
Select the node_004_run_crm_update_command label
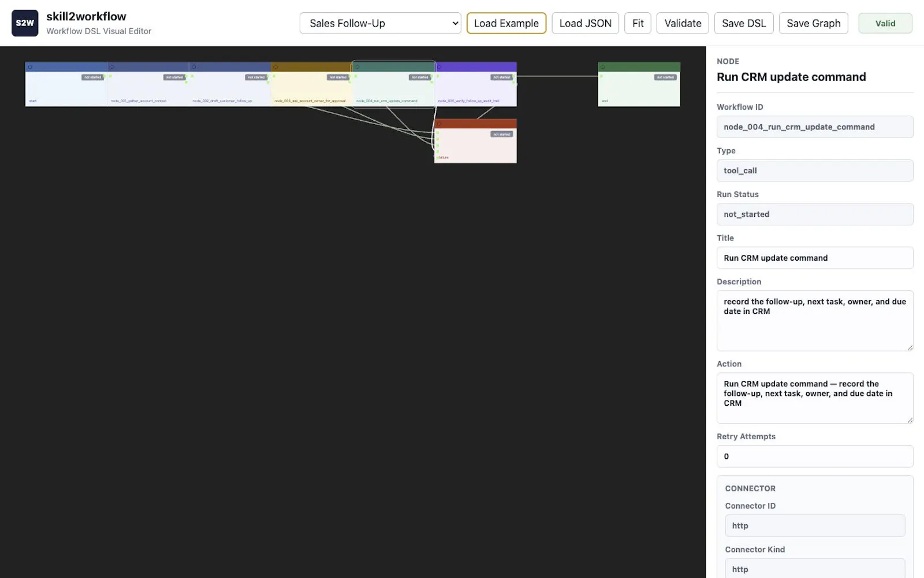[387, 101]
